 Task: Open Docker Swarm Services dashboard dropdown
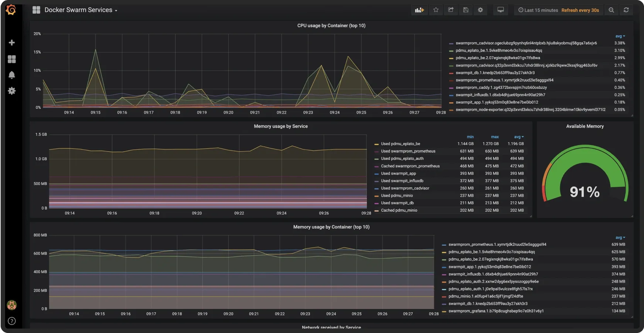point(80,10)
